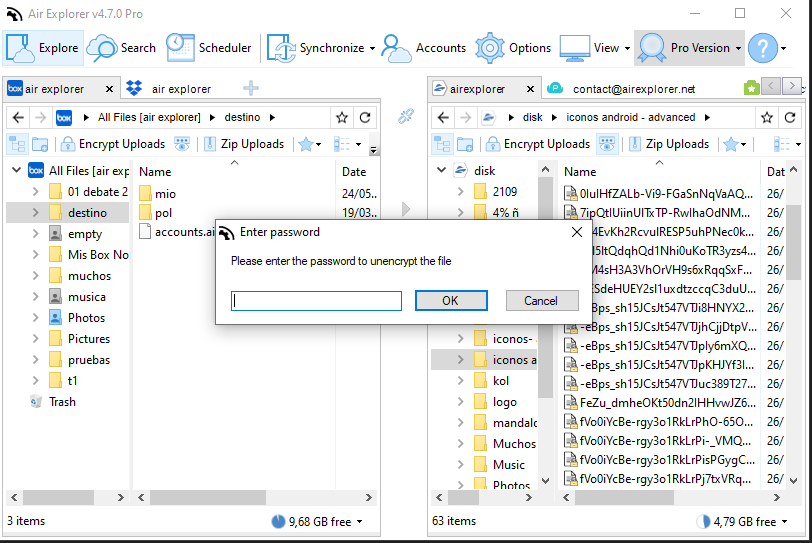
Task: Toggle Zip Uploads in right pane
Action: click(x=669, y=144)
